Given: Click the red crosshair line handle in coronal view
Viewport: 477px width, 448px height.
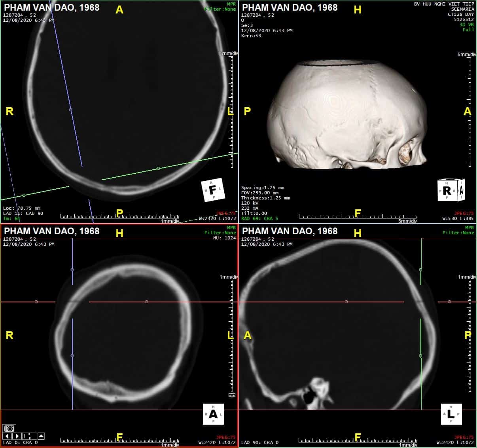Looking at the screenshot, I should [x=146, y=302].
